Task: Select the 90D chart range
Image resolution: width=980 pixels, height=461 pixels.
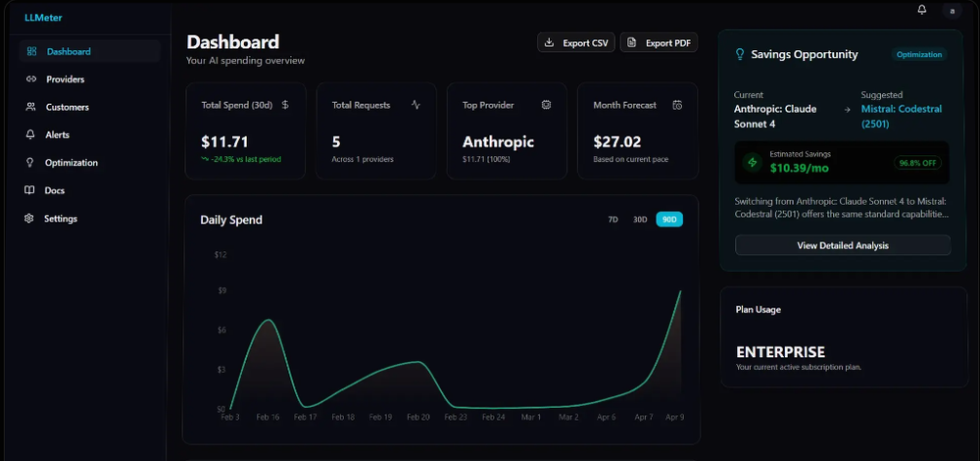Action: [669, 220]
